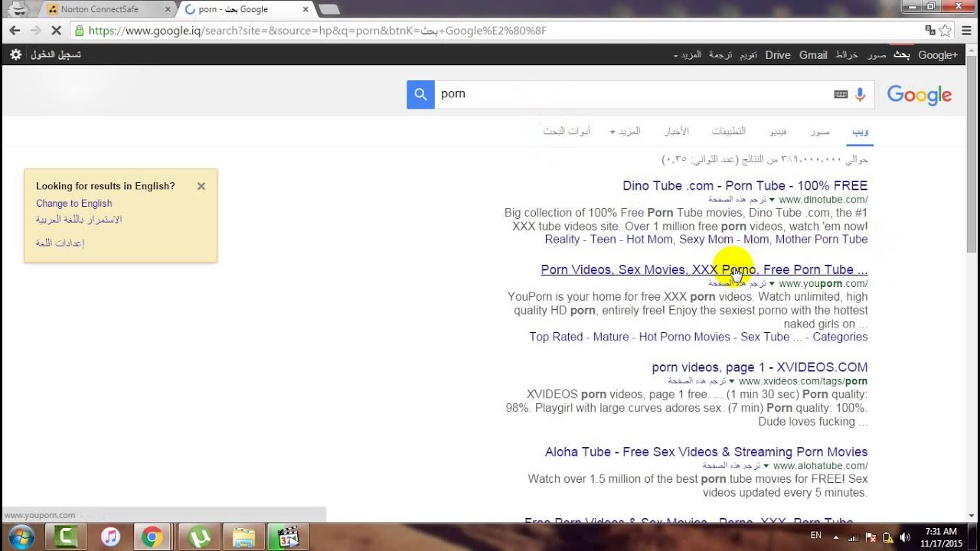Open the Windows Start button
Image resolution: width=980 pixels, height=551 pixels.
(21, 536)
